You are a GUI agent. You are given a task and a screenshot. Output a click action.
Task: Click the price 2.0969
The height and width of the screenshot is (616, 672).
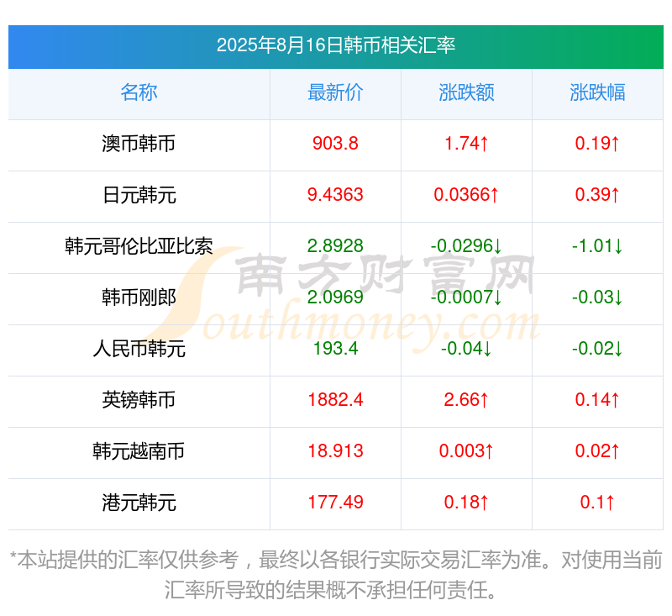[335, 297]
